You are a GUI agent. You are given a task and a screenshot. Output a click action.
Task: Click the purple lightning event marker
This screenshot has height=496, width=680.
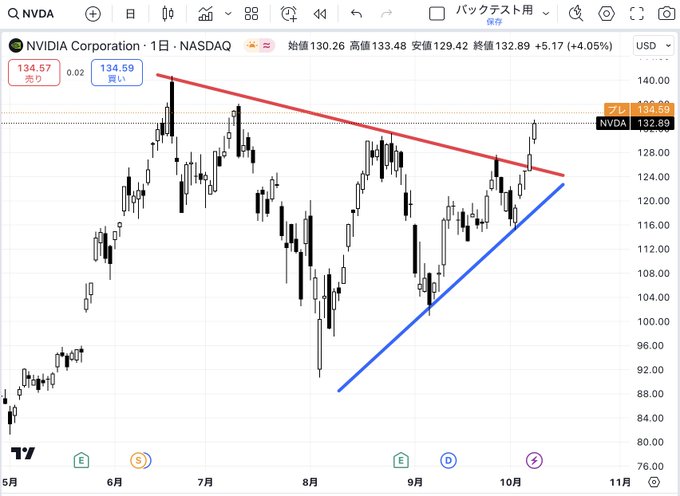534,460
